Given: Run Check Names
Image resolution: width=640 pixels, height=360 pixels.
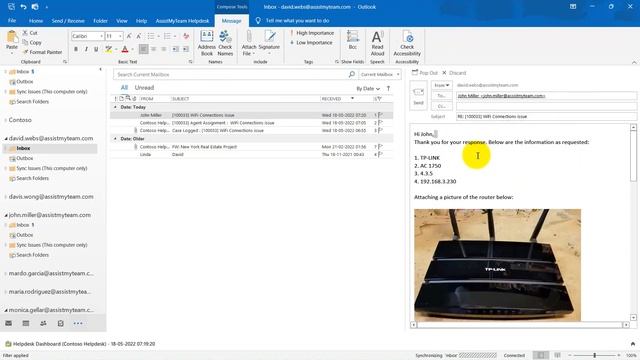Looking at the screenshot, I should click(x=225, y=43).
